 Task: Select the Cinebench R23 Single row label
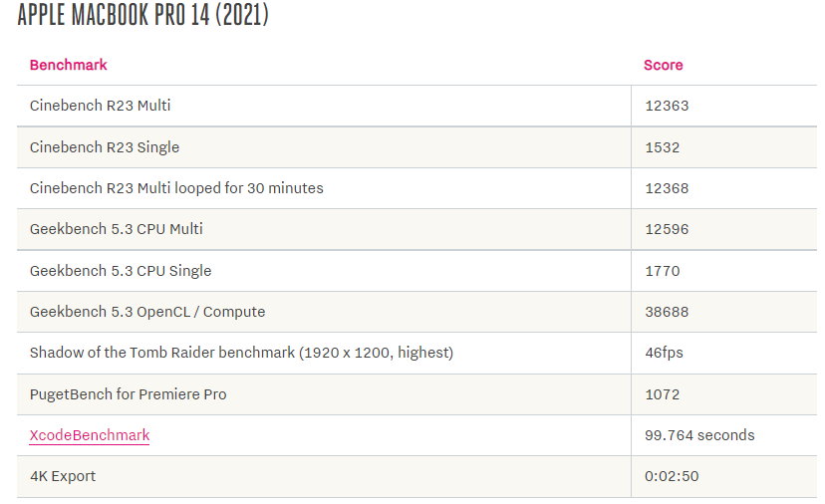pos(105,147)
